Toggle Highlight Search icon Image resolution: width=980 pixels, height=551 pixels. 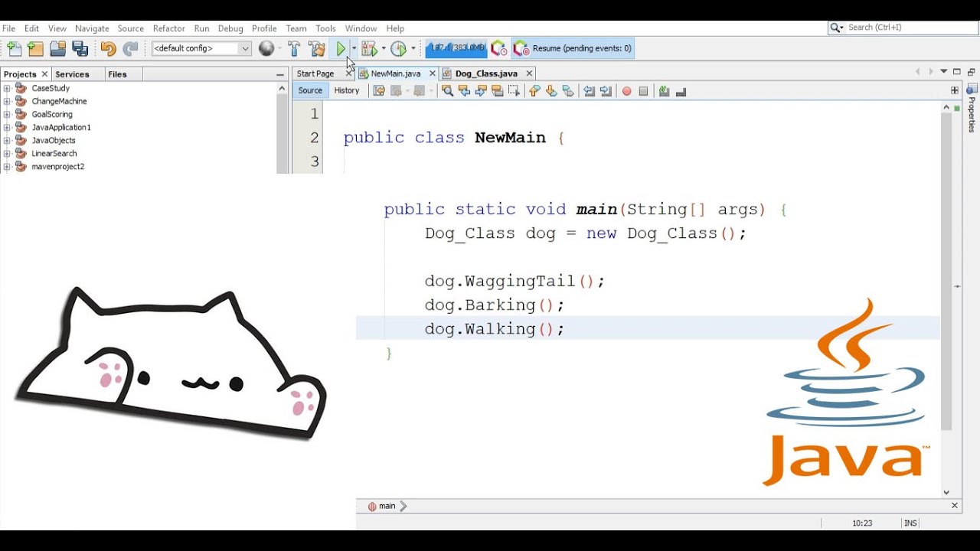tap(497, 91)
